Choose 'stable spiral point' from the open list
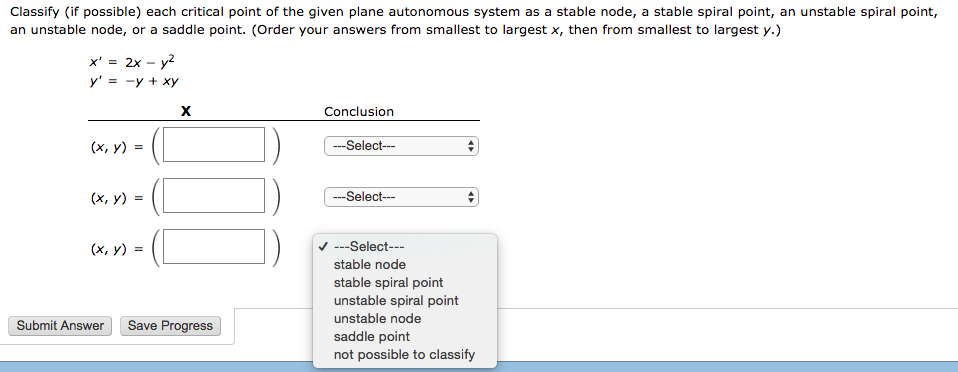The width and height of the screenshot is (958, 372). click(x=389, y=283)
